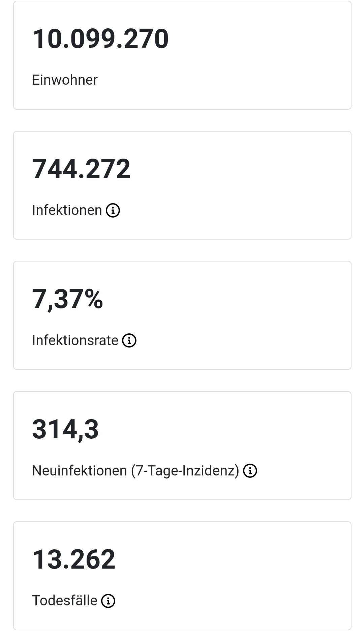Viewport: 364px width, 631px height.
Task: Select the 314,3 incidence value
Action: pyautogui.click(x=65, y=429)
